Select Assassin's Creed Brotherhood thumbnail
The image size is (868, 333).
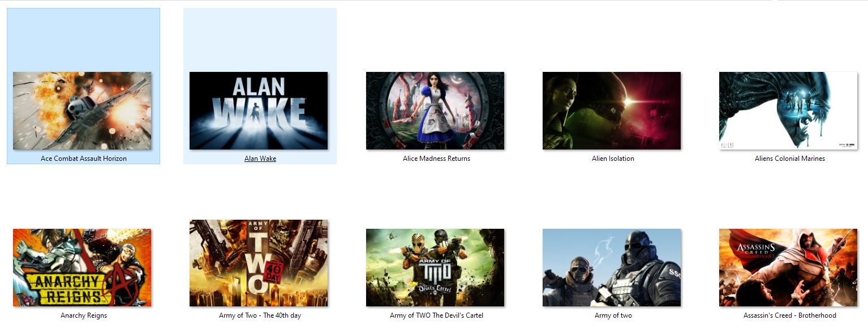788,267
